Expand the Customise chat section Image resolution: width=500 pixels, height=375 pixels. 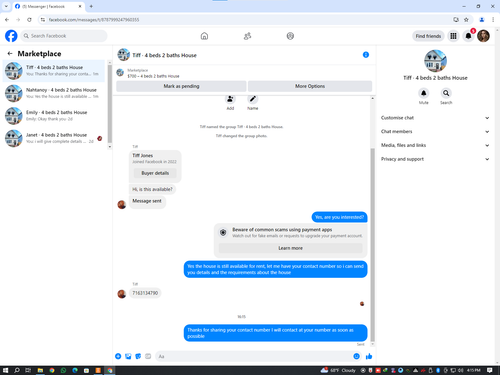tap(435, 118)
